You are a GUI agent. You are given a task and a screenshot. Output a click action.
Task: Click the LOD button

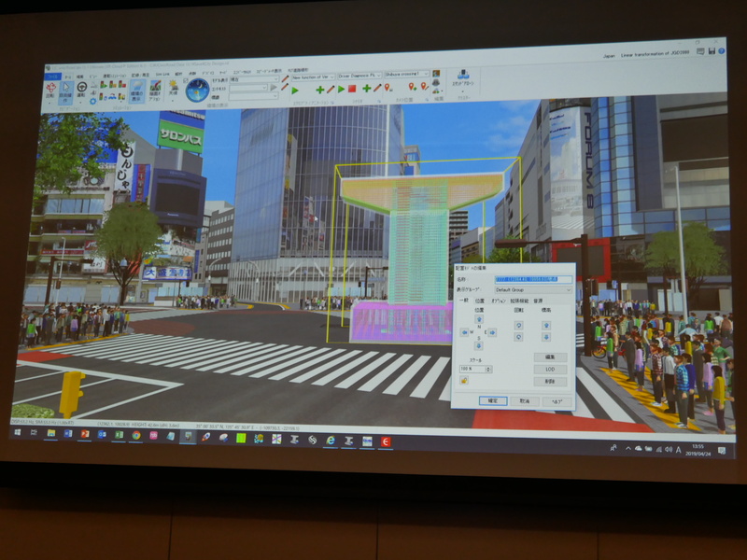click(x=550, y=369)
